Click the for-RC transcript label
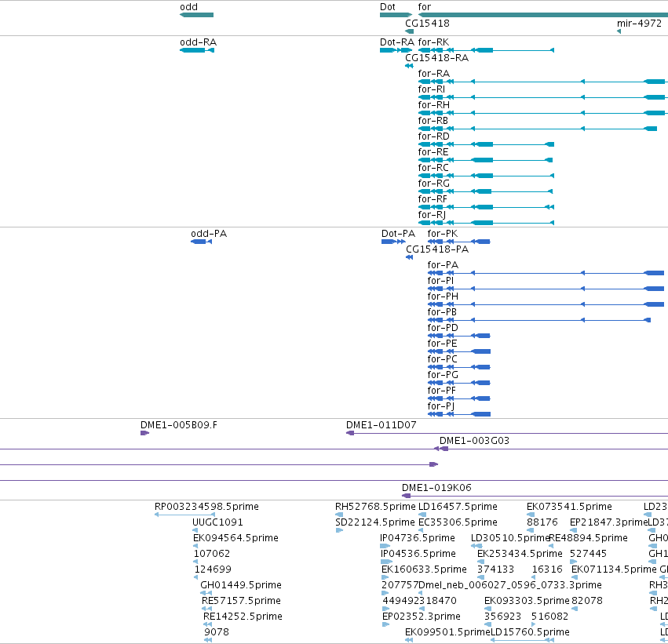Image resolution: width=668 pixels, height=644 pixels. coord(433,168)
